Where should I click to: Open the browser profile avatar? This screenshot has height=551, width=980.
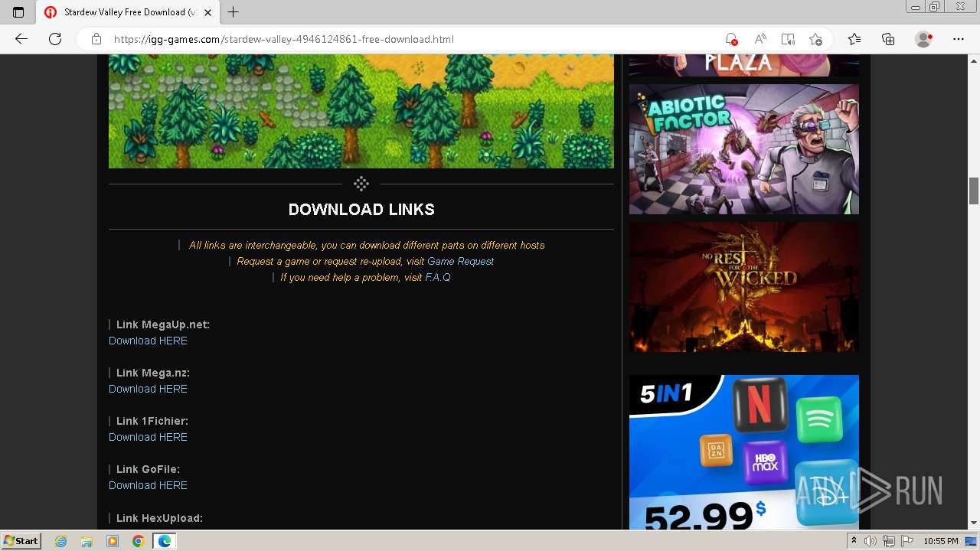coord(924,39)
